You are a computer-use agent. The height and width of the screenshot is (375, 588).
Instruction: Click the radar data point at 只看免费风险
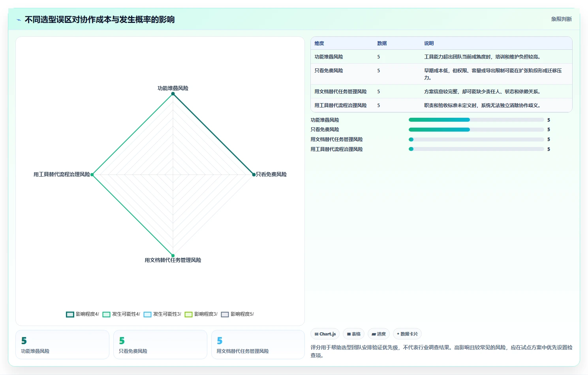click(254, 175)
